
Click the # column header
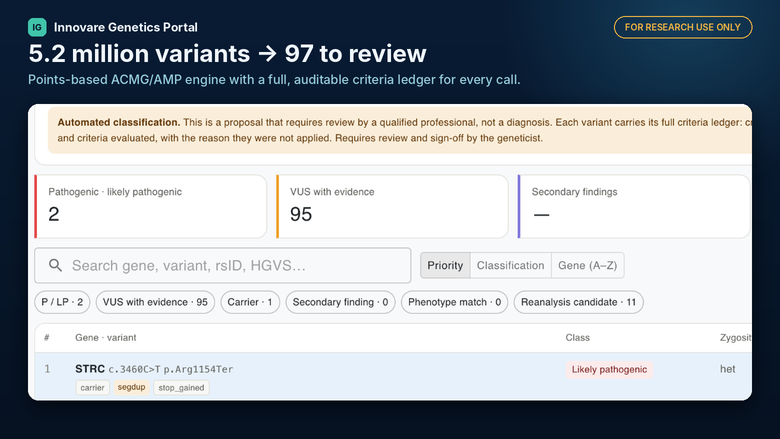pyautogui.click(x=47, y=338)
